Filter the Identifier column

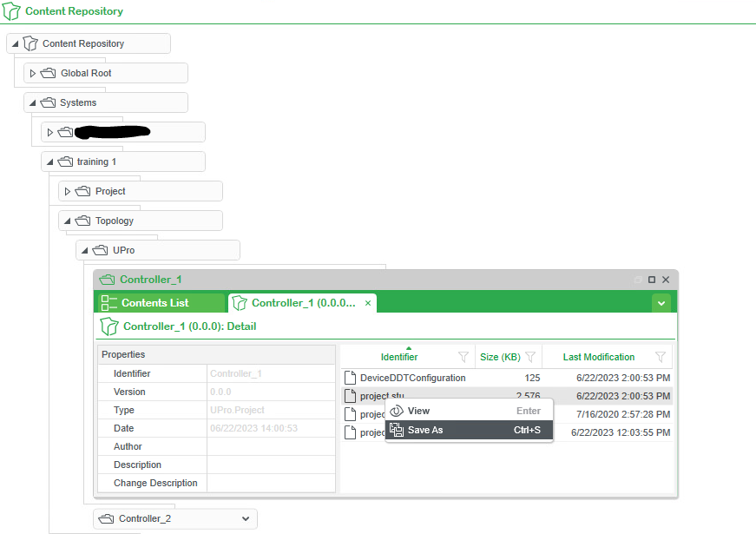tap(463, 357)
